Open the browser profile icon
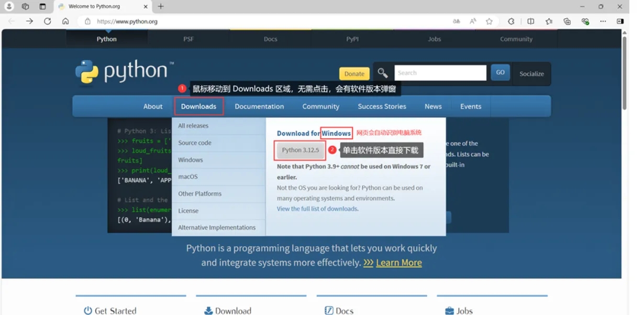 [9, 6]
